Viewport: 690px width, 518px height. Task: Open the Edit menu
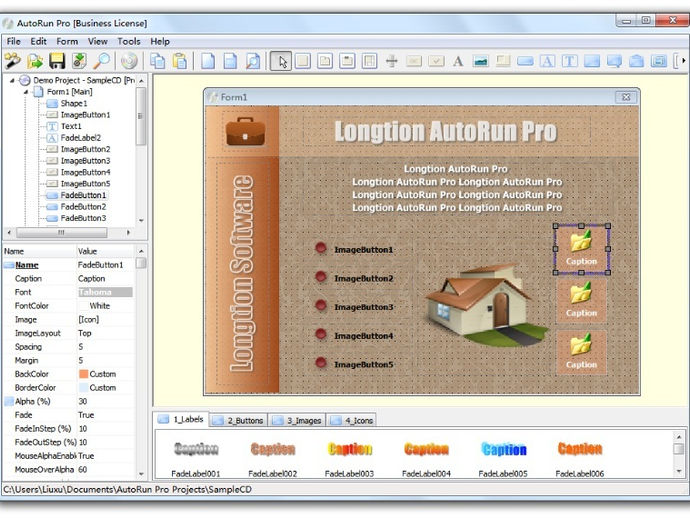pos(38,41)
